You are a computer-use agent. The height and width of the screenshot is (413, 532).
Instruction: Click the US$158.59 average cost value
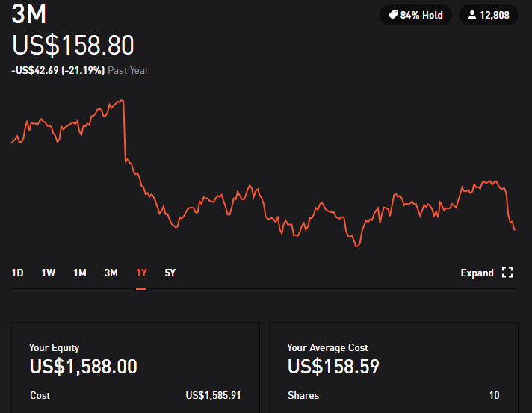pyautogui.click(x=333, y=367)
